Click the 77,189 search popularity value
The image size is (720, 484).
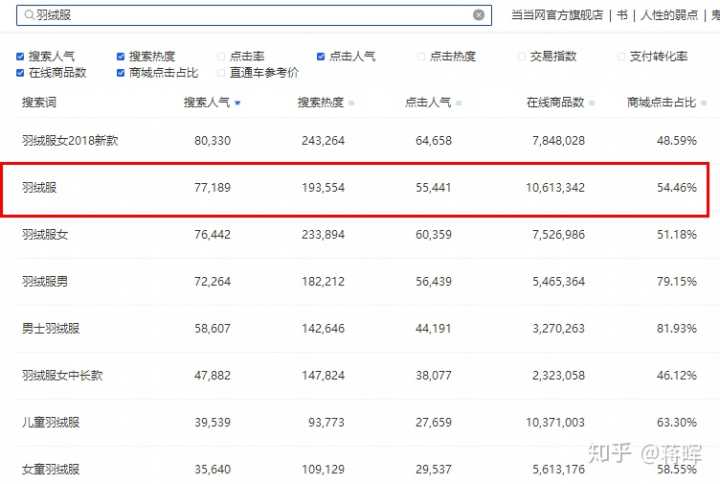[212, 187]
